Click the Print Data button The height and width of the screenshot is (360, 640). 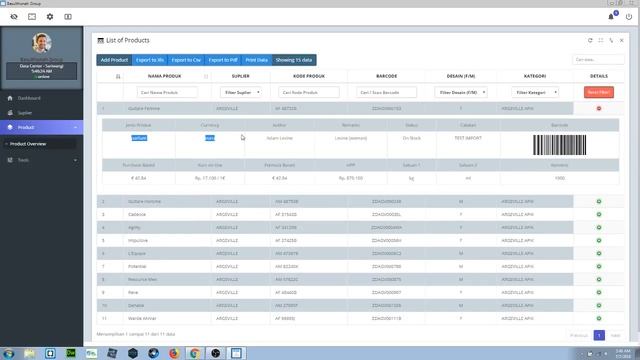[x=257, y=60]
